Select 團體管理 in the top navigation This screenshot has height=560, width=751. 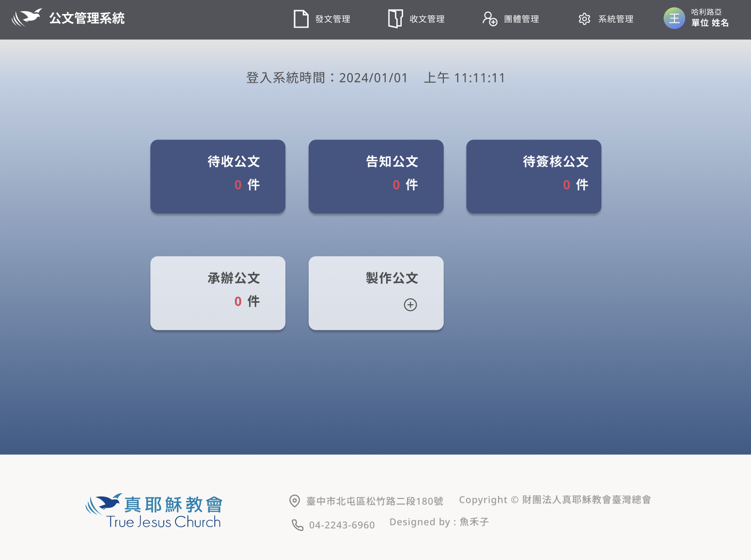click(521, 19)
